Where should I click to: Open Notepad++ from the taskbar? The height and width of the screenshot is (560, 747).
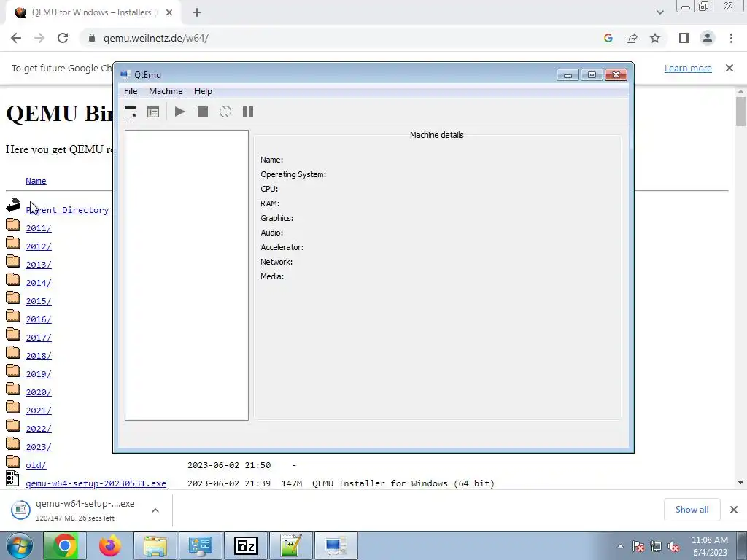(x=291, y=545)
